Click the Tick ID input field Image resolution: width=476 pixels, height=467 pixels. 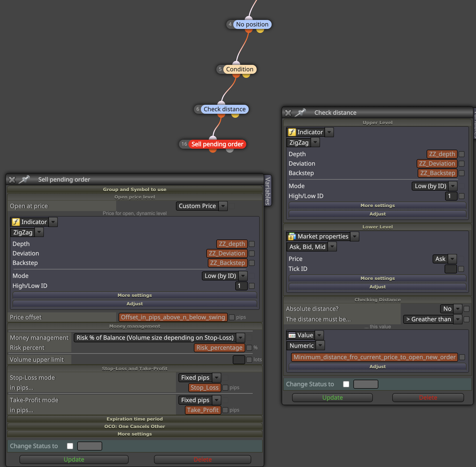451,269
